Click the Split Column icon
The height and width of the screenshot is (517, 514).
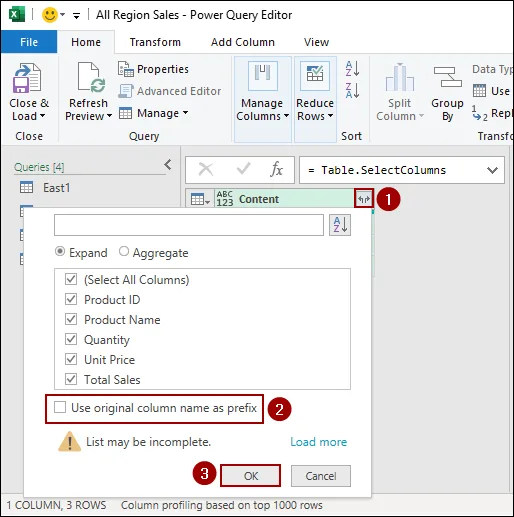pos(400,77)
